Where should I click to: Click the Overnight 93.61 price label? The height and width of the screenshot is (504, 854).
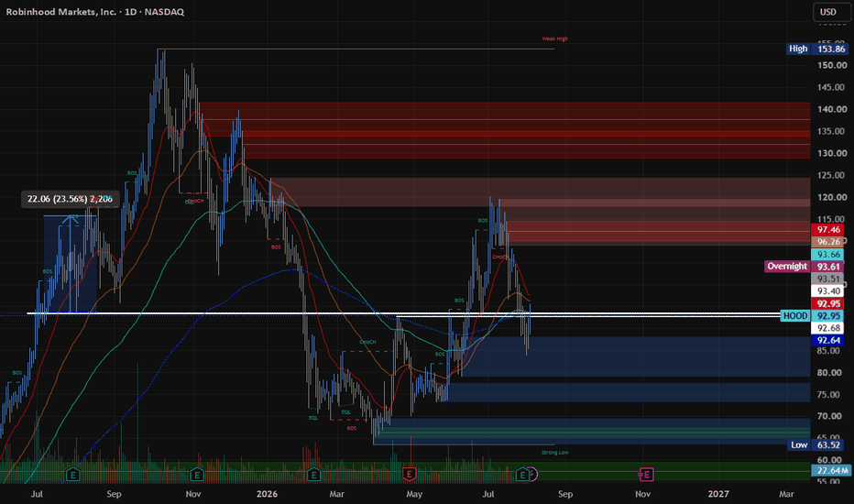[x=805, y=267]
